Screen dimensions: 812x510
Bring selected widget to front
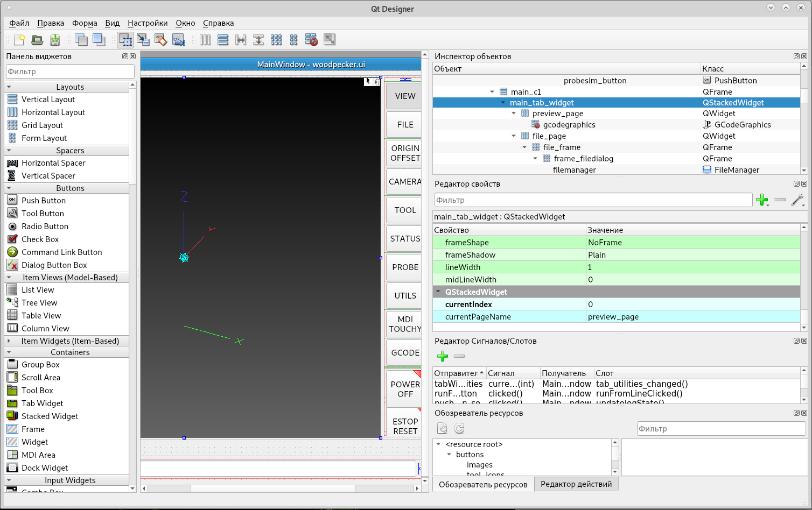pyautogui.click(x=99, y=39)
